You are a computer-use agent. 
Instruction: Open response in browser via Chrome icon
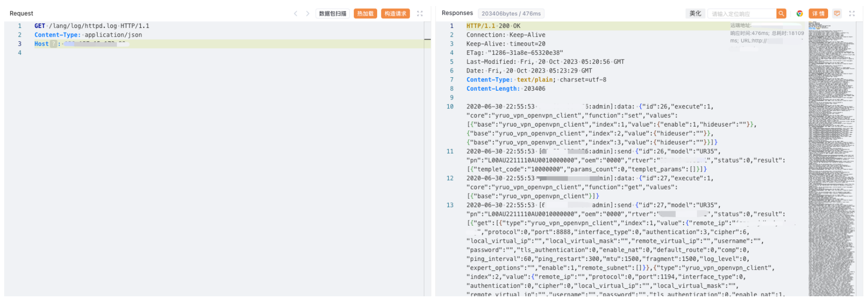[x=800, y=13]
